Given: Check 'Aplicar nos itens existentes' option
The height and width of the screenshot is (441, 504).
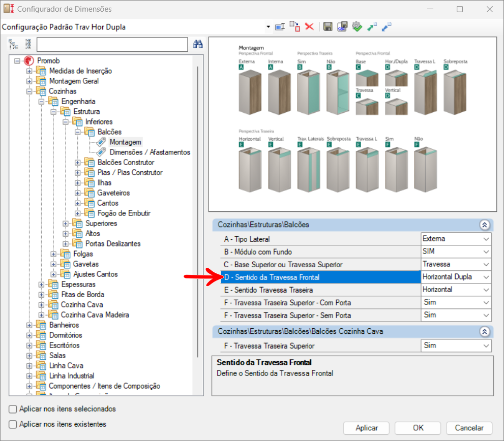Looking at the screenshot, I should [x=13, y=424].
